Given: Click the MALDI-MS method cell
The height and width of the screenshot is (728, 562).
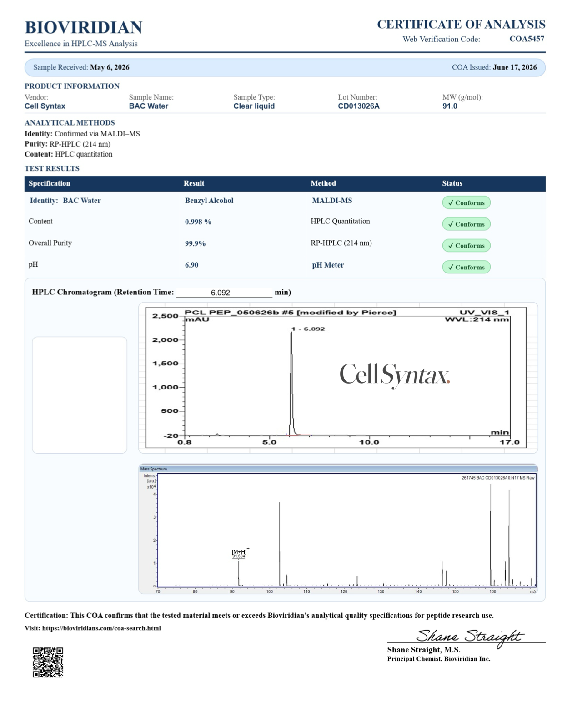Looking at the screenshot, I should [332, 201].
